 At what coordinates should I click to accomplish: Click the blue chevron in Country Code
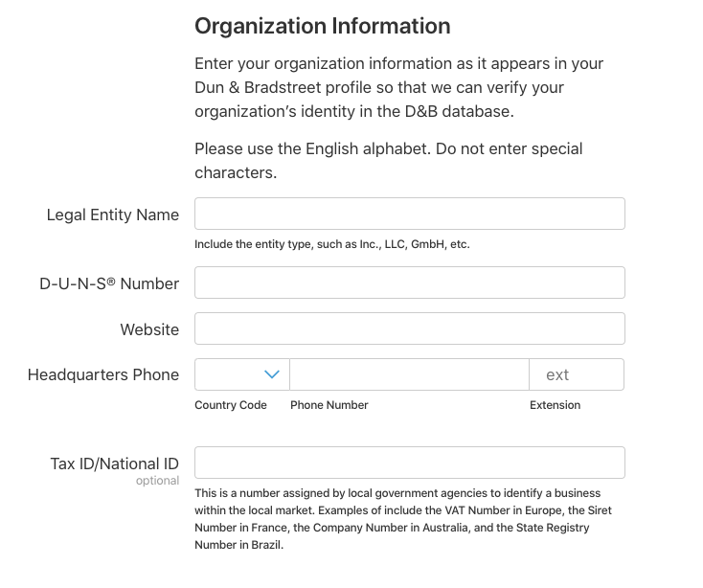pyautogui.click(x=272, y=374)
